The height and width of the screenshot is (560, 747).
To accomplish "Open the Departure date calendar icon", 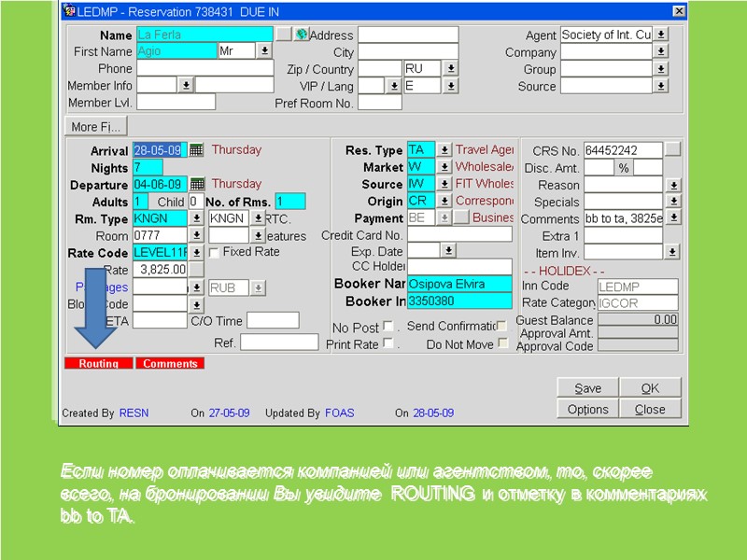I will (x=197, y=184).
